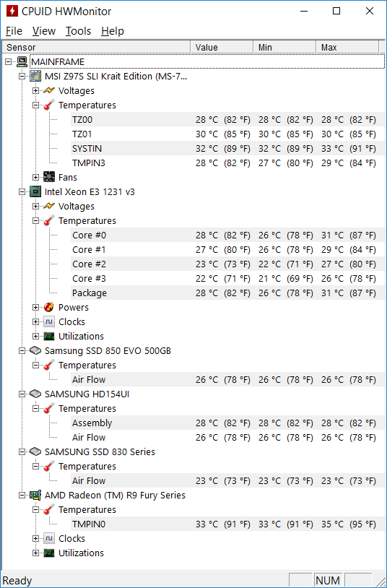Image resolution: width=387 pixels, height=588 pixels.
Task: Expand the Radeon Clocks node
Action: 35,538
